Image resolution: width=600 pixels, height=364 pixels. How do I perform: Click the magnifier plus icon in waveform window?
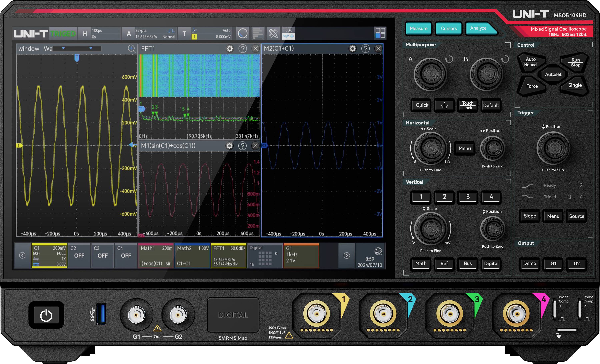(x=131, y=49)
